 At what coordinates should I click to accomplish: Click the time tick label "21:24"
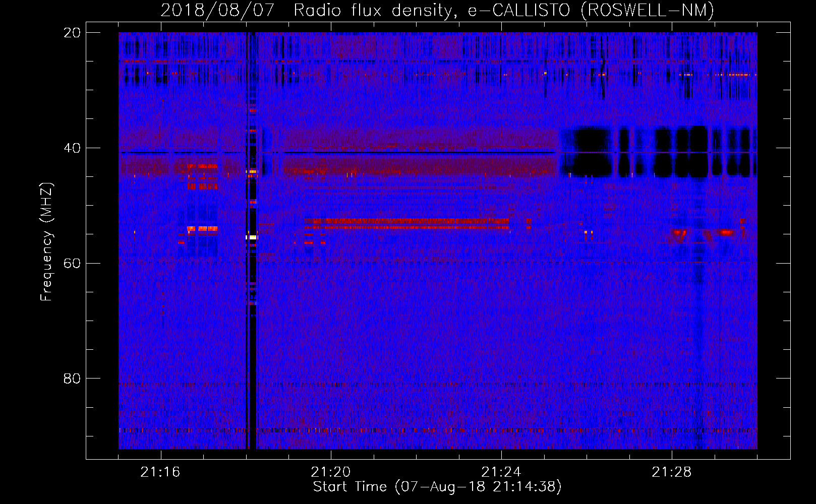[x=501, y=472]
